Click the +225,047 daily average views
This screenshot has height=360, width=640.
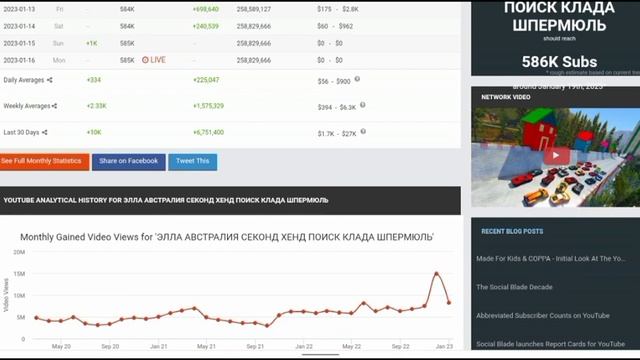(206, 80)
